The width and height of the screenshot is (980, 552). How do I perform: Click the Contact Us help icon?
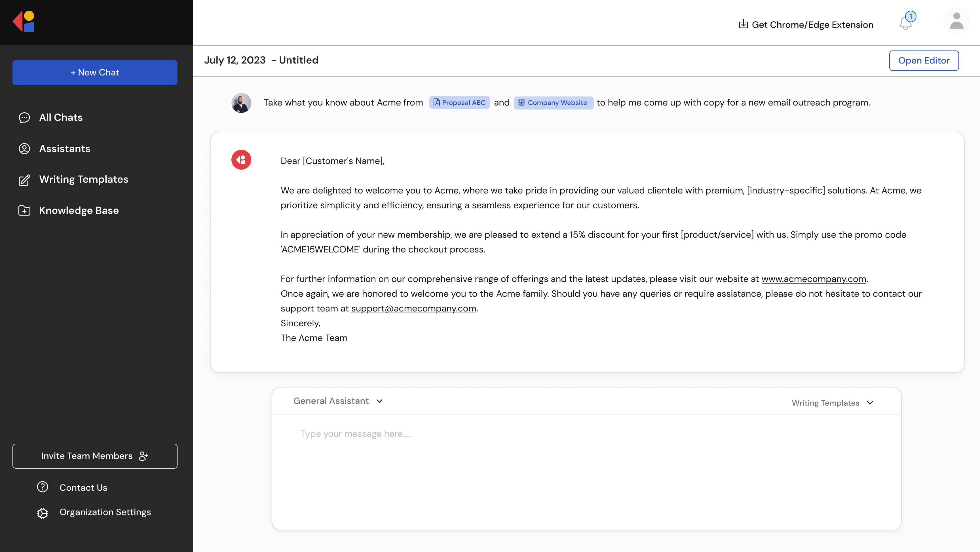pos(42,487)
